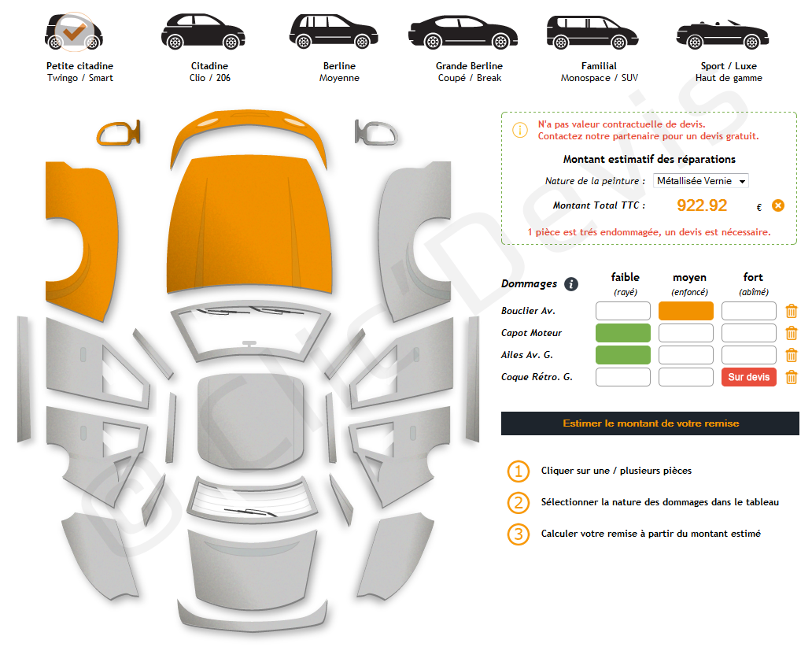Image resolution: width=812 pixels, height=647 pixels.
Task: Delete the Bouclier Av. damage row
Action: [792, 312]
